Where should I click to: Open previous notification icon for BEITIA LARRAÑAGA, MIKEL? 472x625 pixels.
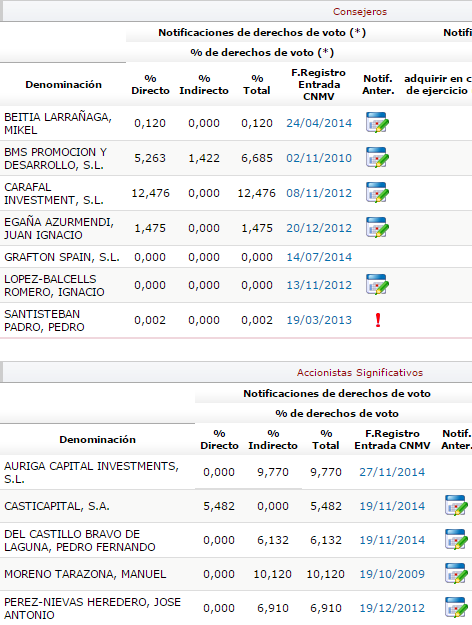[377, 122]
